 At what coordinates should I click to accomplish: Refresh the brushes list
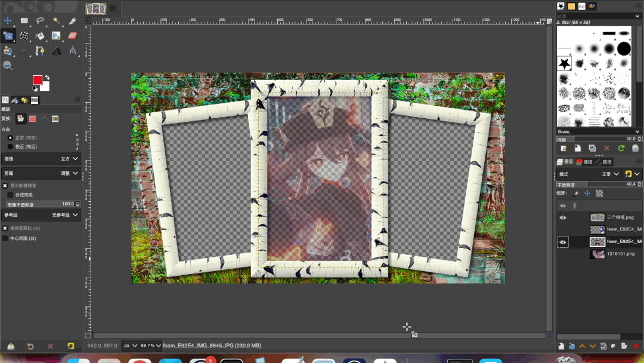click(621, 148)
